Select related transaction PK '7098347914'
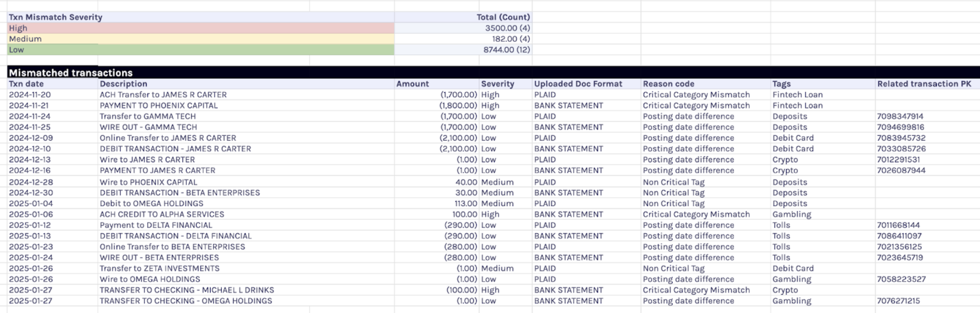The image size is (980, 313). tap(927, 116)
